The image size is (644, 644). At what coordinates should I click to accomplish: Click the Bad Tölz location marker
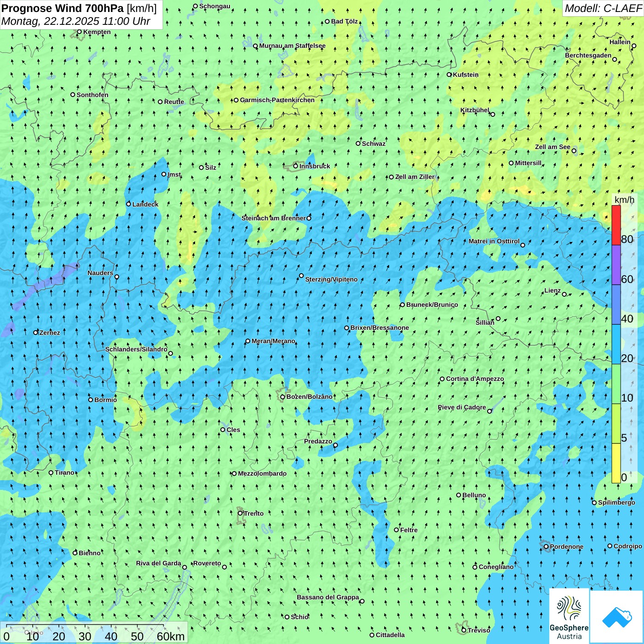(x=327, y=21)
